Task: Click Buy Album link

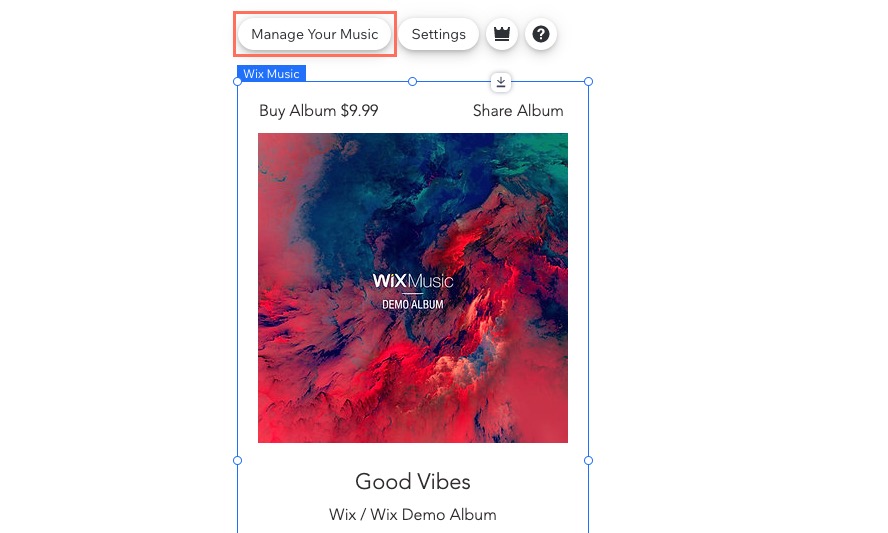Action: 297,110
